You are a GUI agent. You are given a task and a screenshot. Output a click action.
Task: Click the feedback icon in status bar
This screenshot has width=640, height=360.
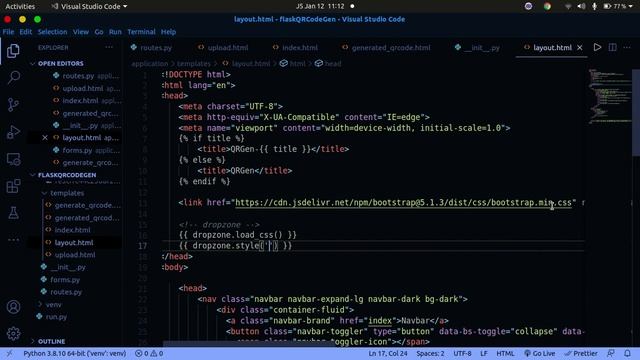pyautogui.click(x=611, y=353)
